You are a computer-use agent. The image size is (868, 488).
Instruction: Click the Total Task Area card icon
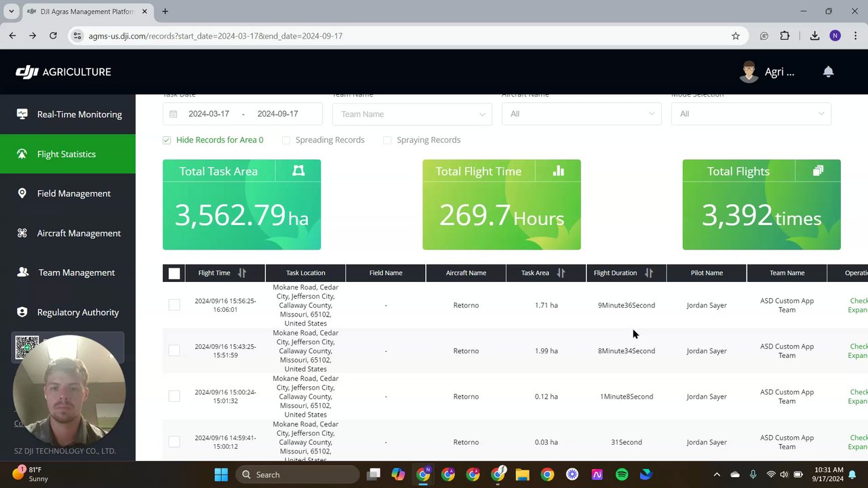tap(298, 171)
